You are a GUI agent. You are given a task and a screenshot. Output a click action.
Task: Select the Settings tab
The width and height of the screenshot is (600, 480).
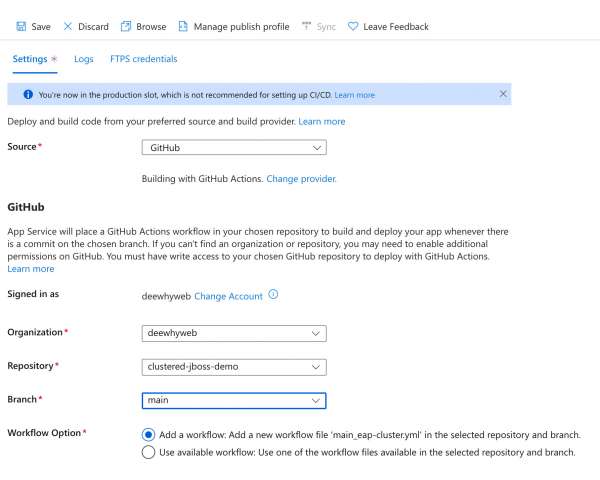[29, 59]
